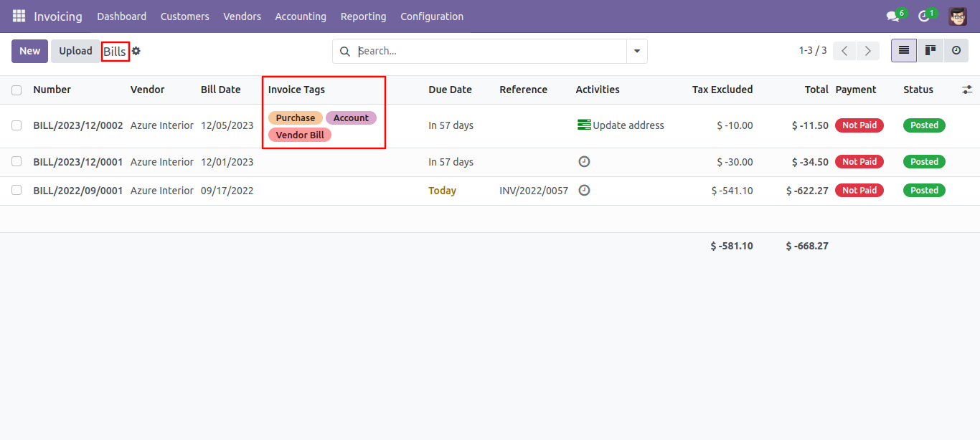Image resolution: width=980 pixels, height=440 pixels.
Task: Go to previous page of records
Action: point(845,51)
